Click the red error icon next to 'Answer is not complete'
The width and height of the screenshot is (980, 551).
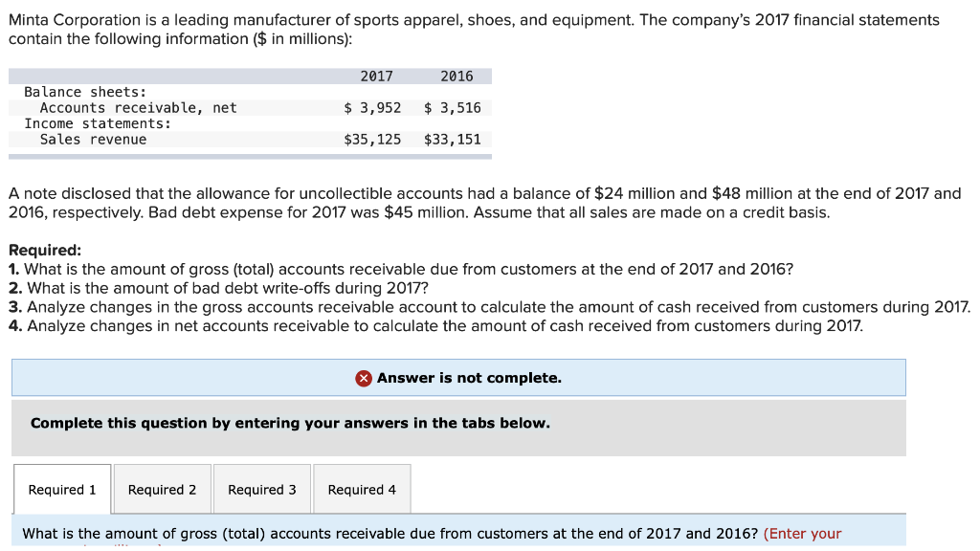pyautogui.click(x=363, y=378)
